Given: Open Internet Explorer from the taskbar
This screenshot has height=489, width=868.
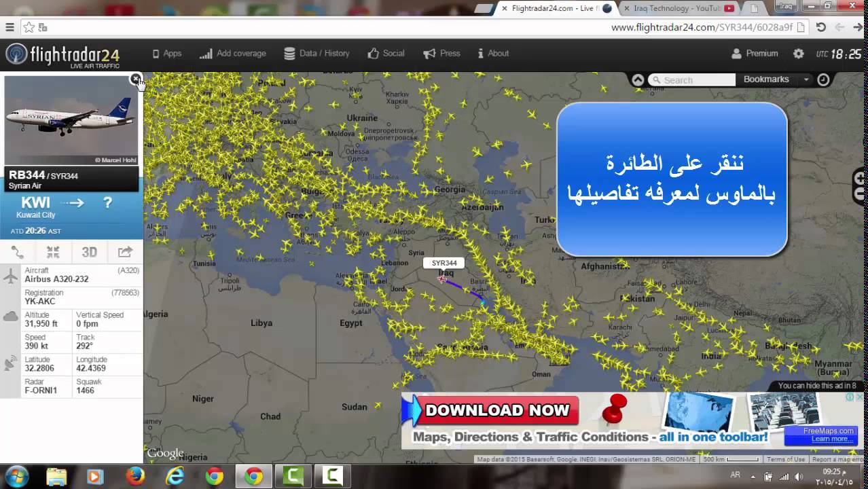Looking at the screenshot, I should (x=175, y=476).
